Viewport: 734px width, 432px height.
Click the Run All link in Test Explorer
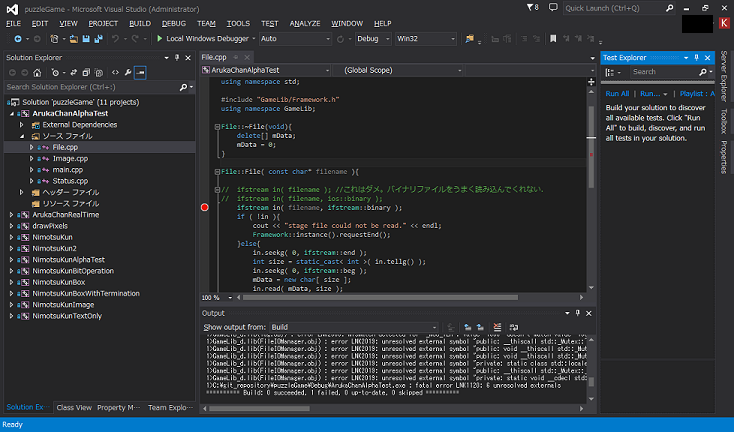click(617, 94)
